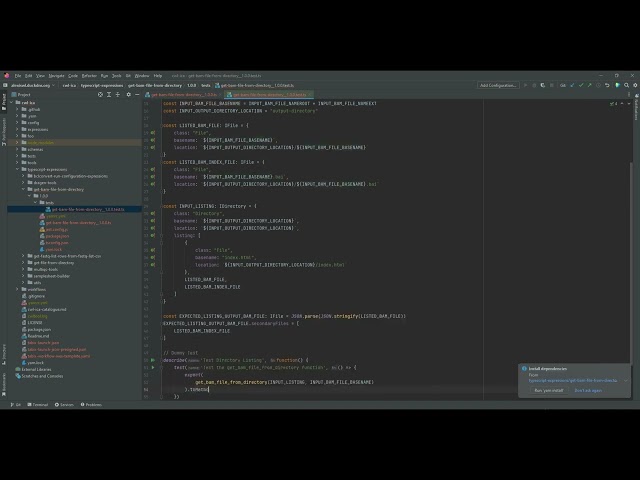Open the Navigate menu
This screenshot has height=480, width=640.
[x=56, y=76]
